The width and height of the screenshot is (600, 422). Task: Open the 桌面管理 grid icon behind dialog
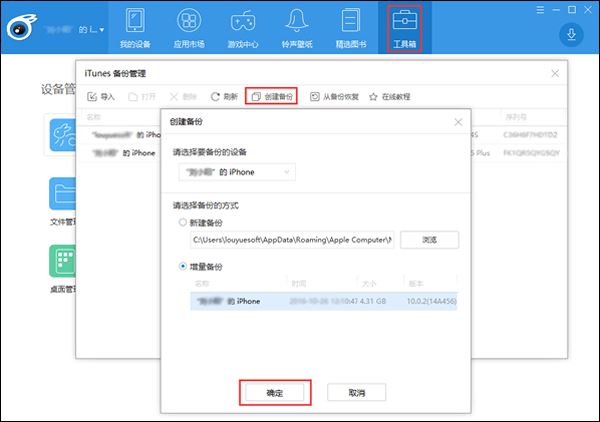point(62,261)
